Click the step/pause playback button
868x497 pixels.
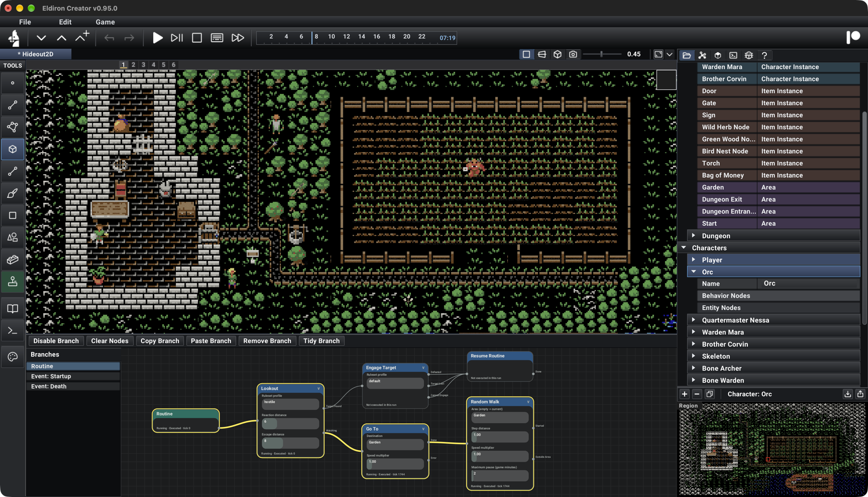click(177, 38)
